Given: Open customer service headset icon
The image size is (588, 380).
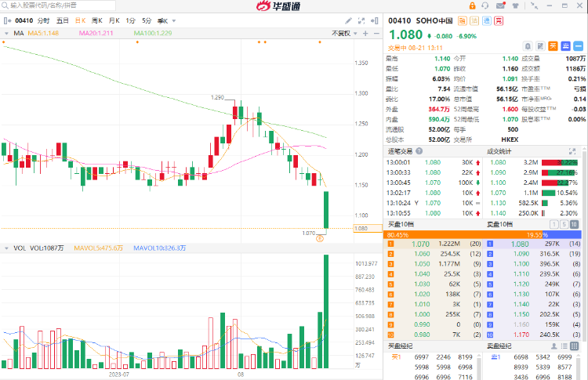Looking at the screenshot, I should pos(485,5).
